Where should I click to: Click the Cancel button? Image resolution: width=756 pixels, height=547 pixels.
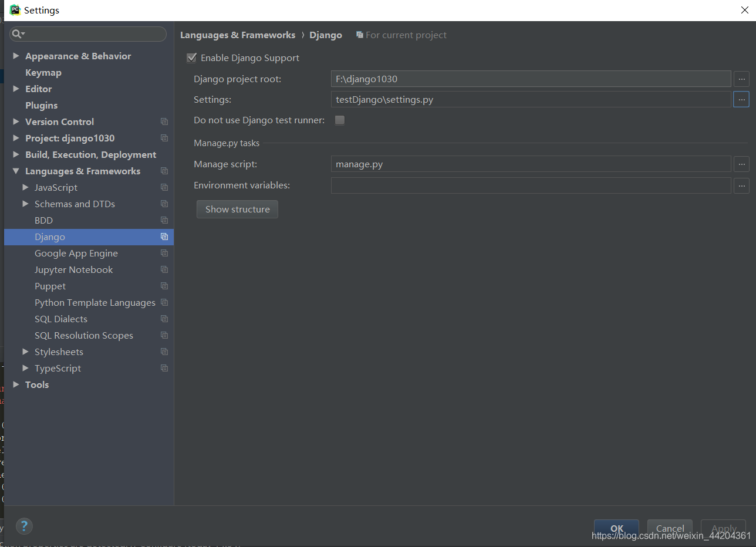click(670, 528)
